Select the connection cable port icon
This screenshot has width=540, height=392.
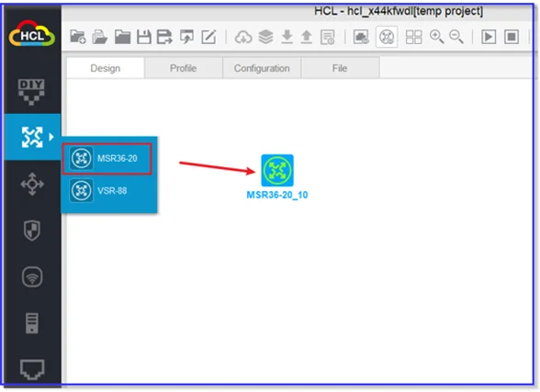click(x=32, y=369)
